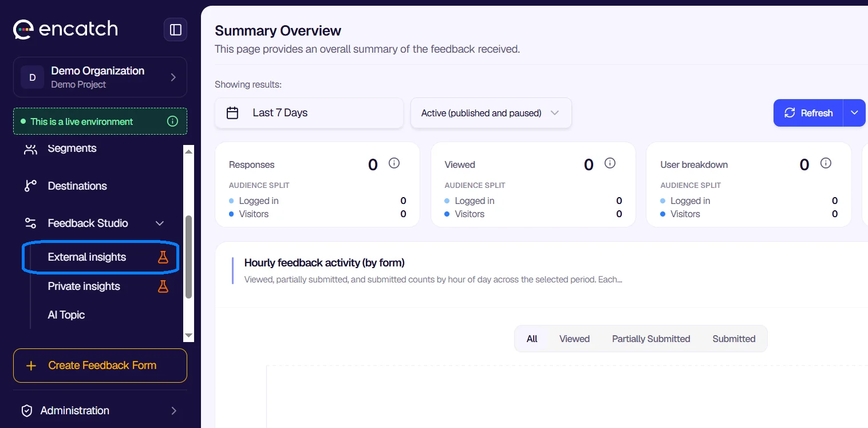The width and height of the screenshot is (868, 428).
Task: Click the Refresh button
Action: (x=808, y=113)
